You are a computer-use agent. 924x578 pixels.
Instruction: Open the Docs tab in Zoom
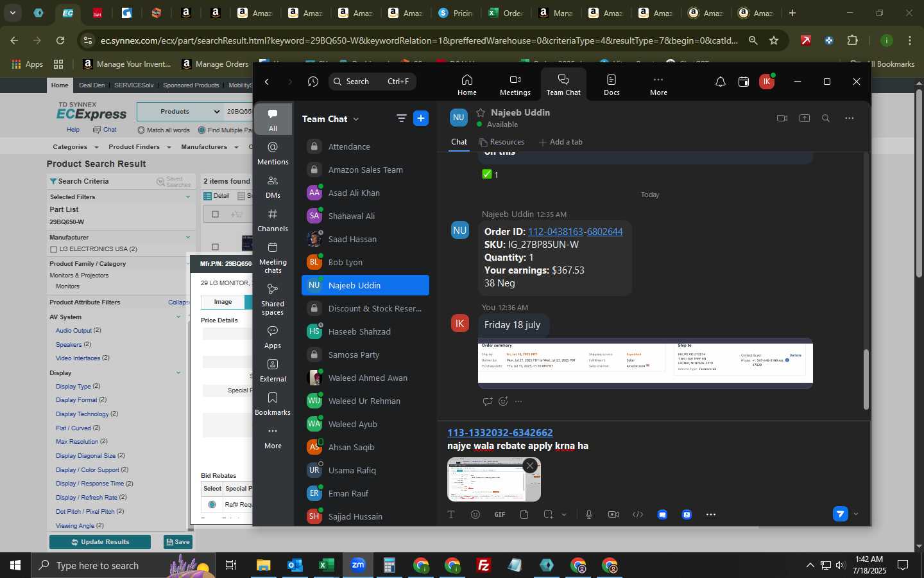point(612,85)
